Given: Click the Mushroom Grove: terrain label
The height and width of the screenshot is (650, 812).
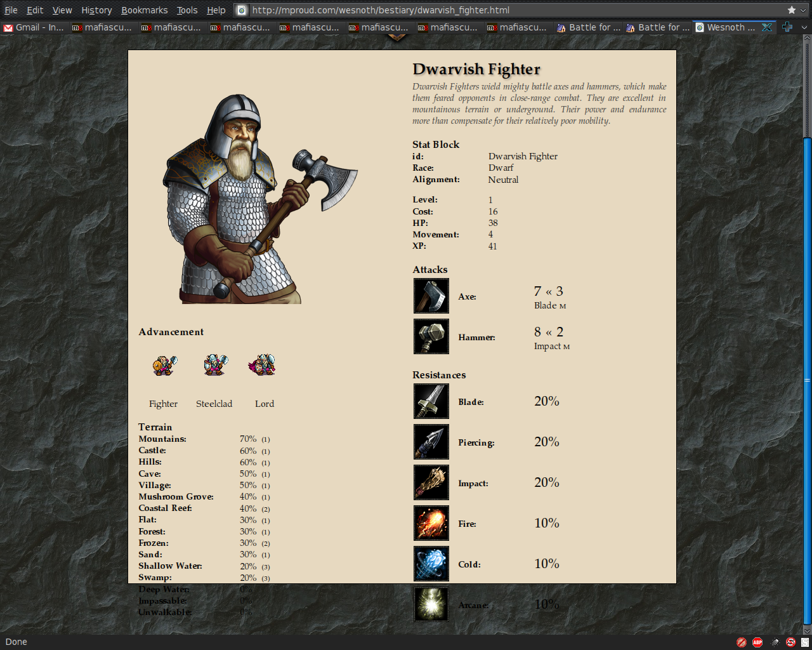Looking at the screenshot, I should [176, 496].
